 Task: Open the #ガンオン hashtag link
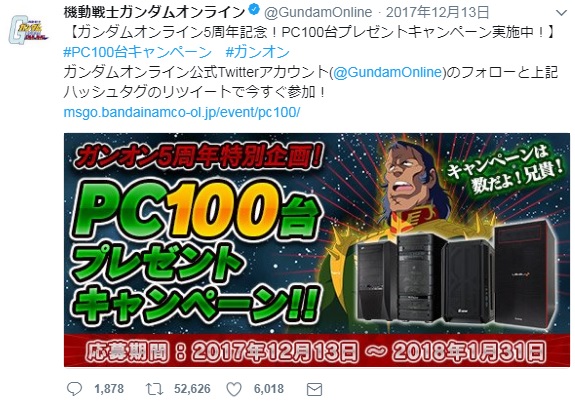[x=257, y=52]
